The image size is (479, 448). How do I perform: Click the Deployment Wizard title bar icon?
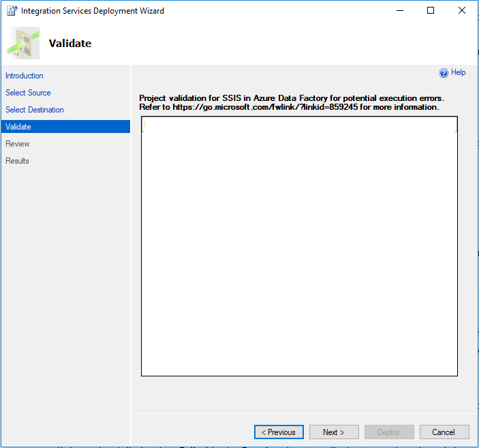click(12, 11)
